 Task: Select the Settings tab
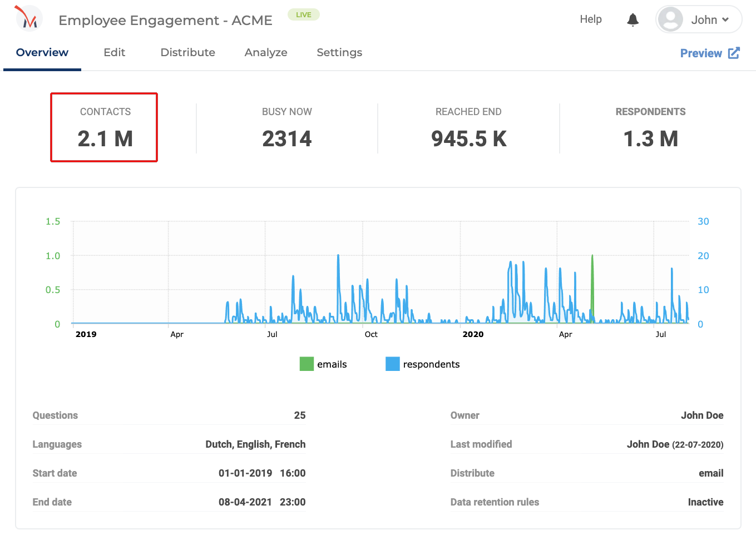[339, 52]
